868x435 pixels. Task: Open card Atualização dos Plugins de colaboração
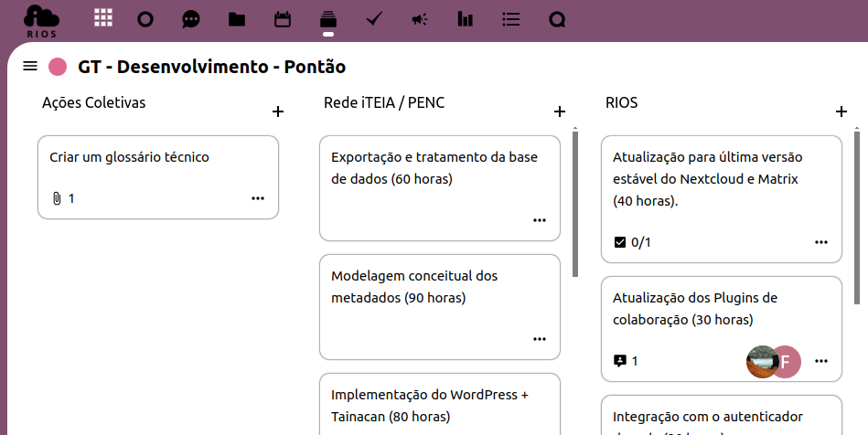click(722, 329)
